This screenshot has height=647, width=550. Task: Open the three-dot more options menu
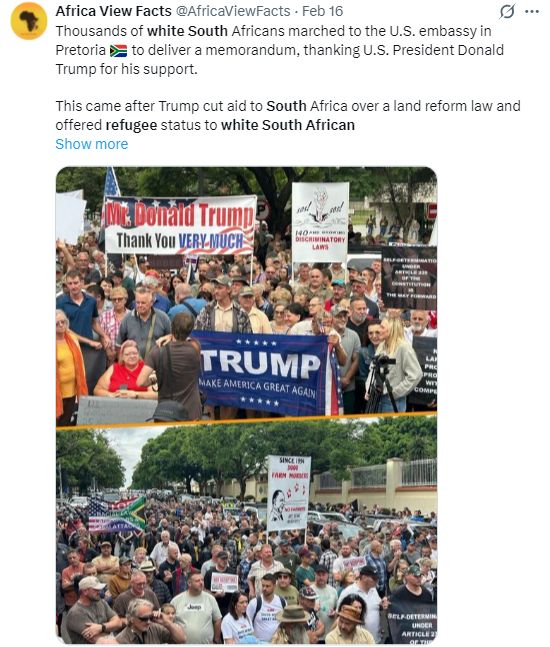click(532, 11)
